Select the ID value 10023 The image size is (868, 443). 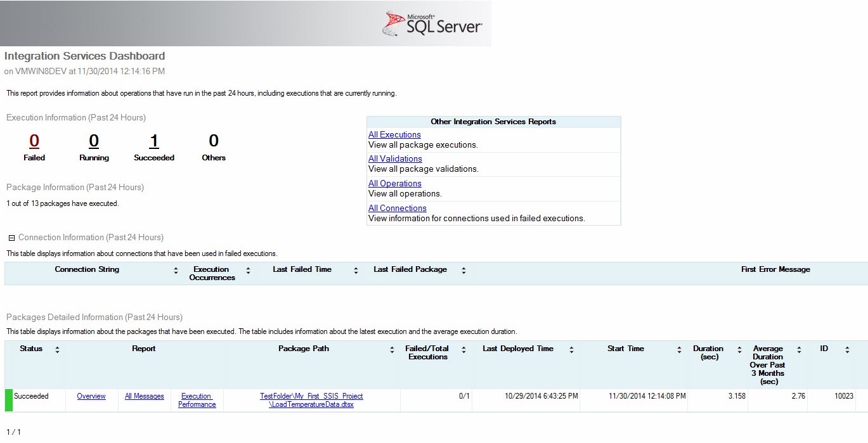[x=844, y=396]
